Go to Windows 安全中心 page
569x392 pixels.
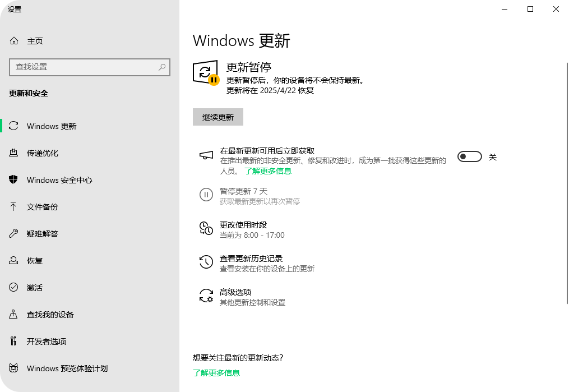tap(90, 179)
